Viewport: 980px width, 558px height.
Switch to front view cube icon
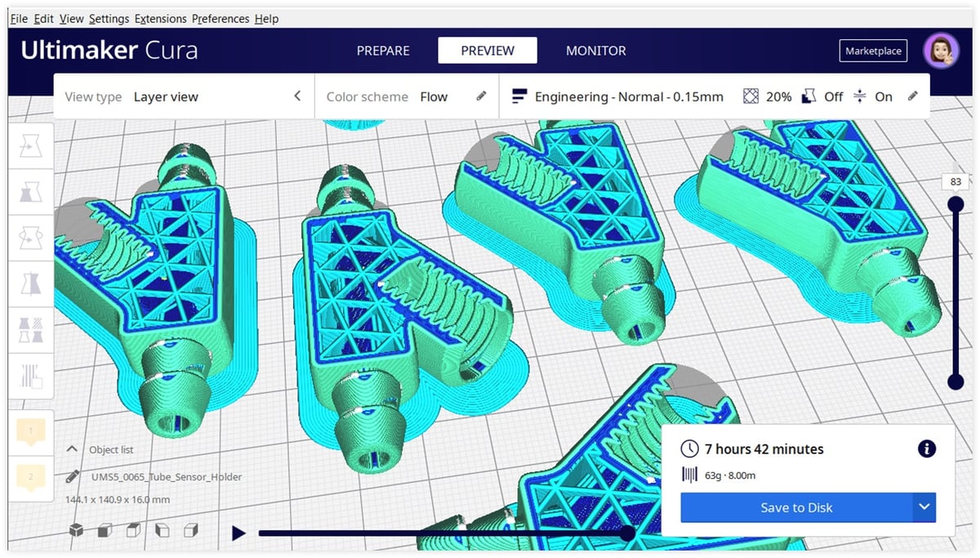pyautogui.click(x=105, y=531)
